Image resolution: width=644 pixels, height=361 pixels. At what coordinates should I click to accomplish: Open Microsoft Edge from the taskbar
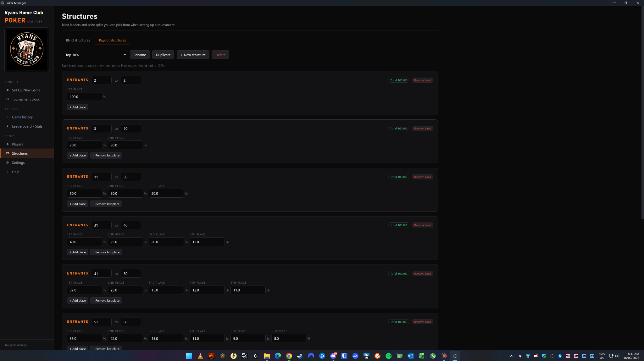tap(278, 356)
